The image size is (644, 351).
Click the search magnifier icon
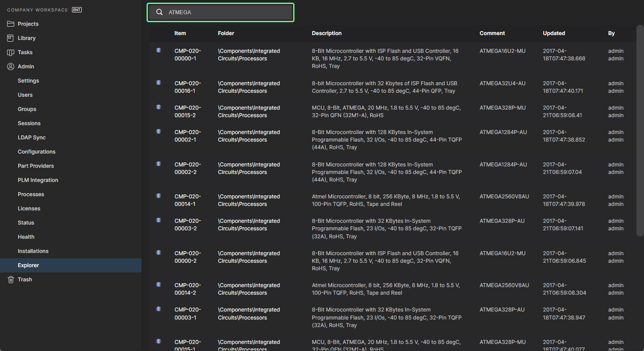coord(159,12)
